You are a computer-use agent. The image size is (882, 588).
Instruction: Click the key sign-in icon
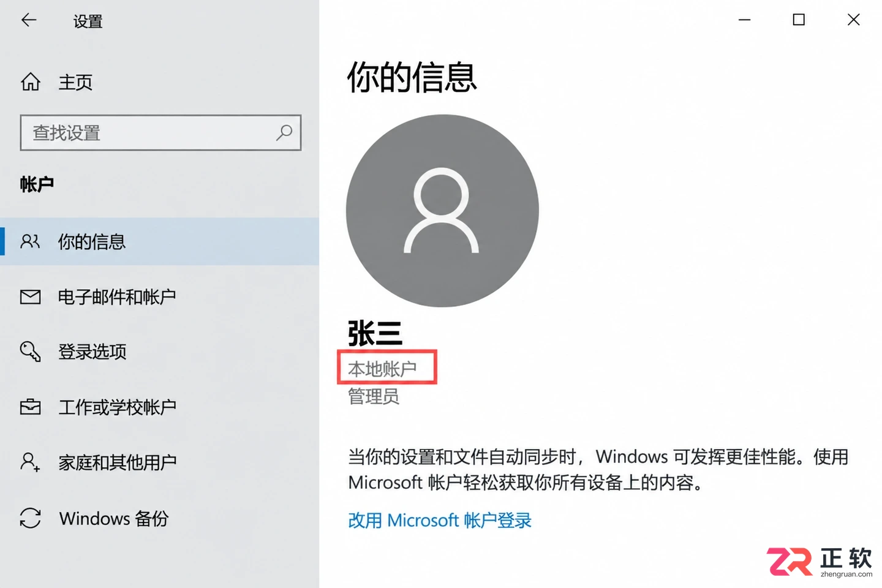coord(30,352)
